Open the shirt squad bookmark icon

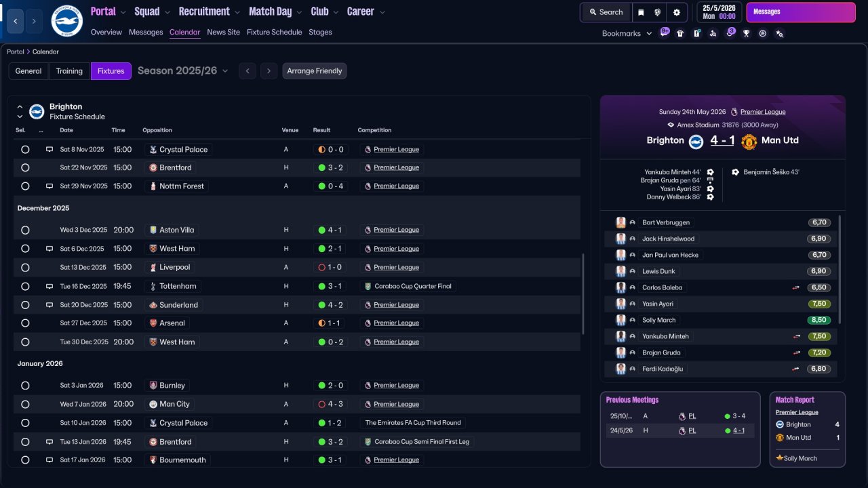click(x=680, y=33)
